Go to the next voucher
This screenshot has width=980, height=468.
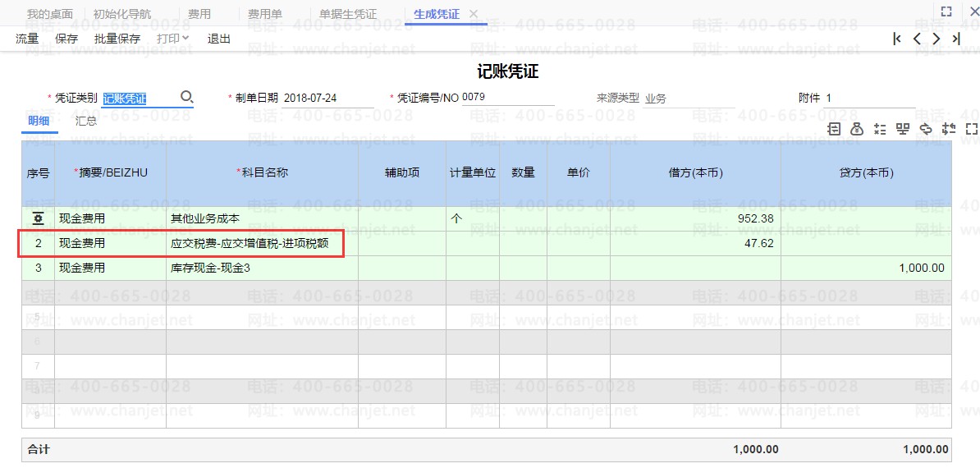[936, 38]
